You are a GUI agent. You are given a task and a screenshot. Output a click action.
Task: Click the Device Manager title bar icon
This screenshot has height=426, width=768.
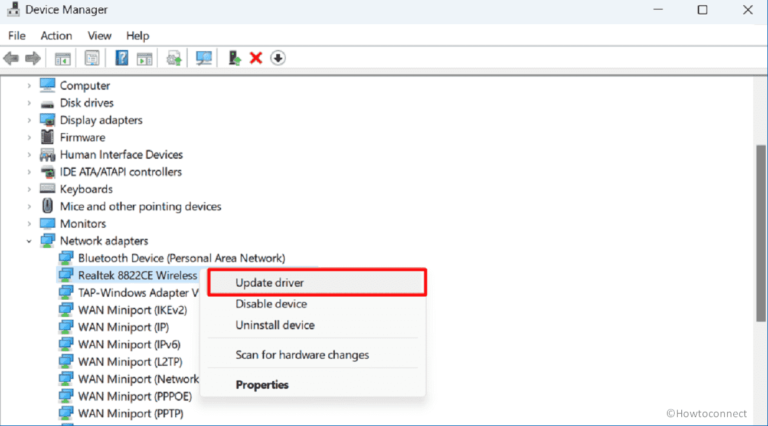pos(13,9)
